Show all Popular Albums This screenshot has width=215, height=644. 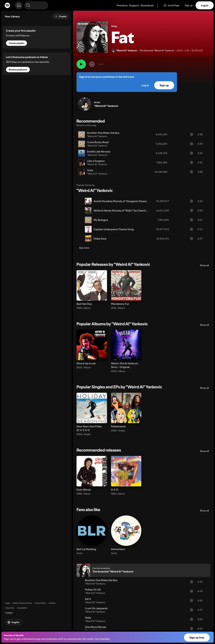[x=204, y=325]
